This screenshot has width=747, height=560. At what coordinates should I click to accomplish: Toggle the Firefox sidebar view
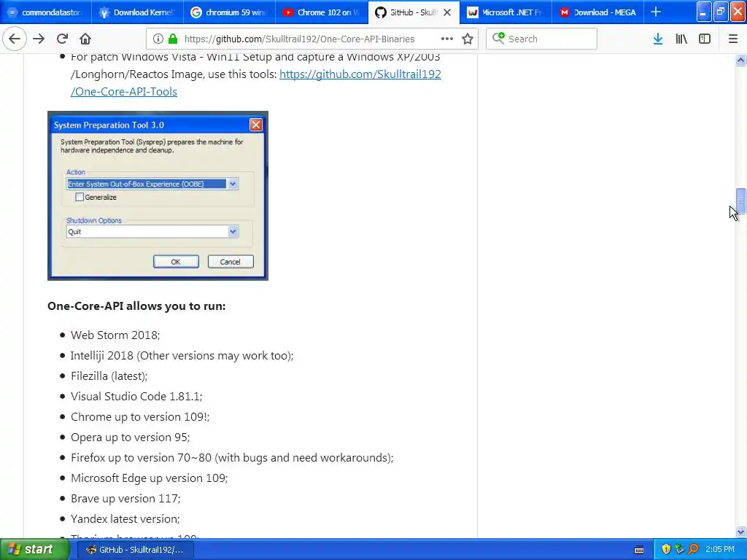(705, 39)
